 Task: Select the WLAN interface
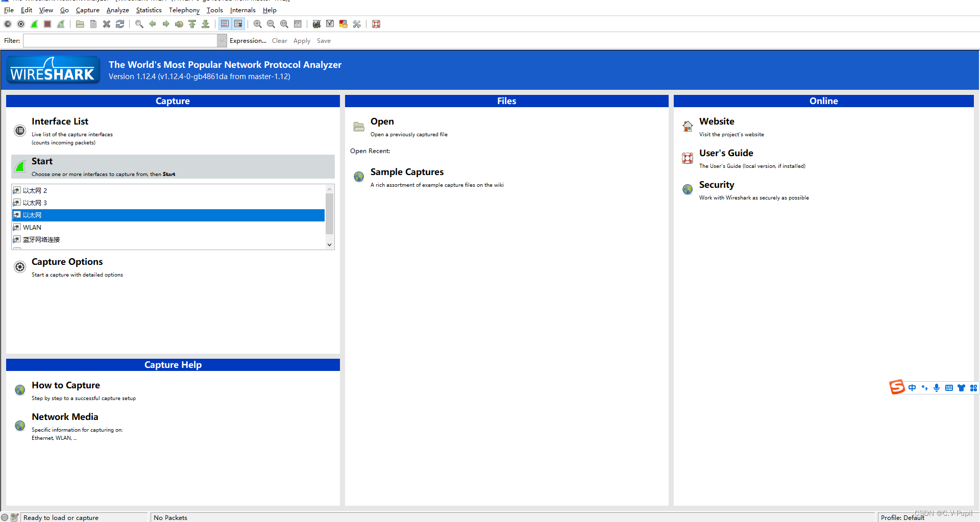tap(168, 228)
